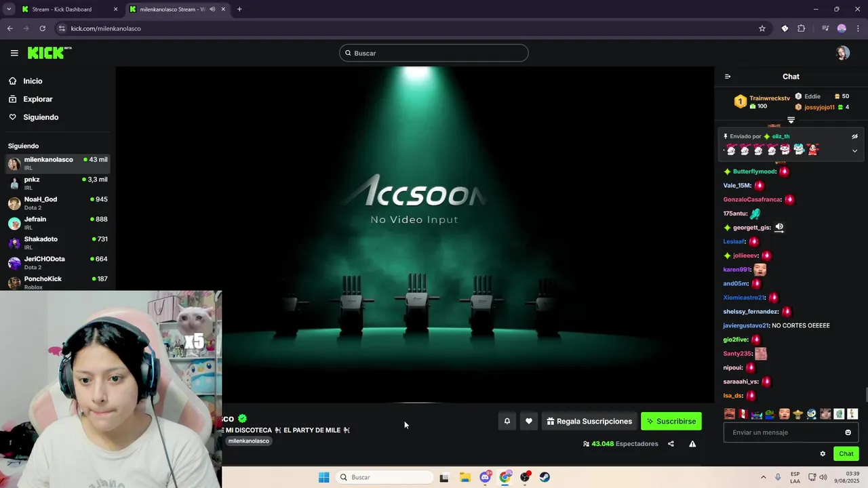Open the user profile avatar menu
Screen dimensions: 868x488
pos(843,53)
